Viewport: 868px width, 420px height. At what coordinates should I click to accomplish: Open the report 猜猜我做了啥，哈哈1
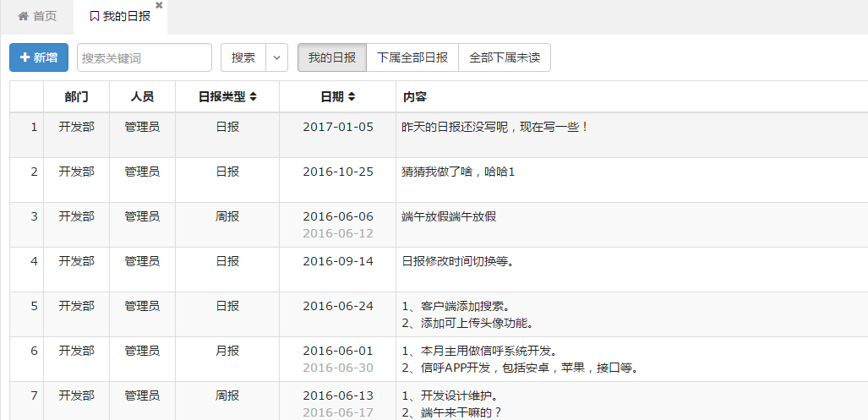(x=458, y=172)
